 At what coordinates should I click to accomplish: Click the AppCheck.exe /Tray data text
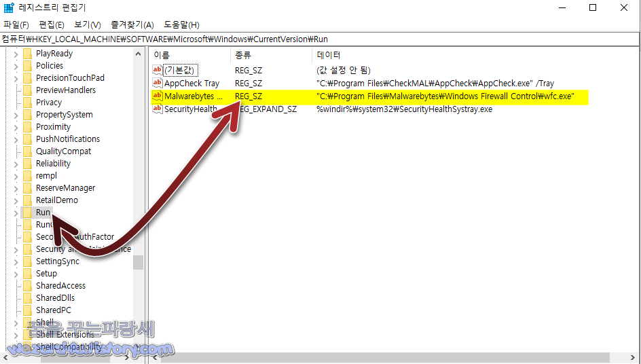[435, 83]
